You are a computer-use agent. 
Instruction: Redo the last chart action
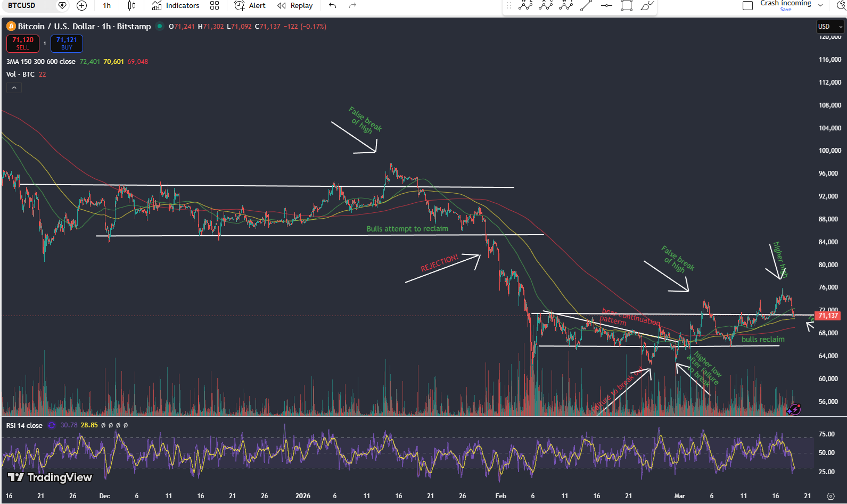(x=352, y=5)
